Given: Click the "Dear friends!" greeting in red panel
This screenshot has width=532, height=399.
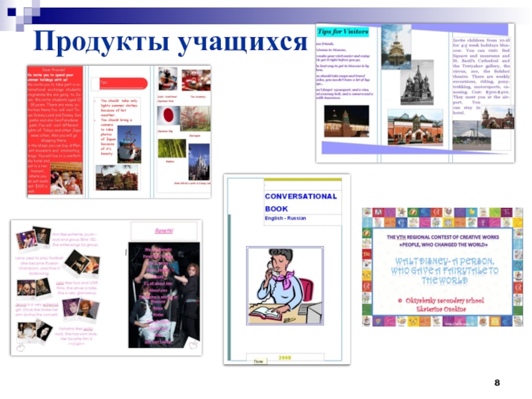Looking at the screenshot, I should click(54, 70).
